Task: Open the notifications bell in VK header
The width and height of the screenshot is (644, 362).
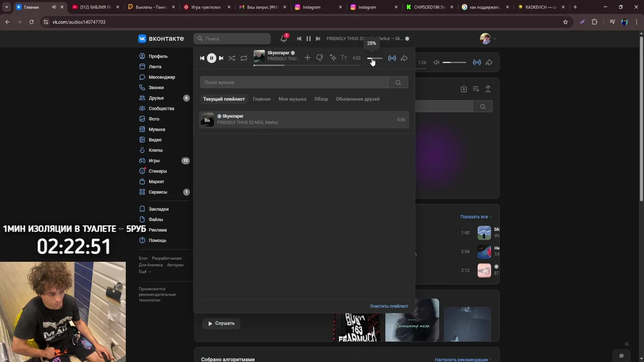Action: (x=284, y=39)
